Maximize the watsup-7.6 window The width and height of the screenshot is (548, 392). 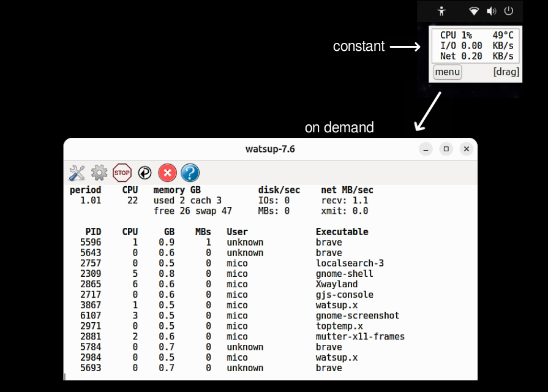pyautogui.click(x=446, y=149)
